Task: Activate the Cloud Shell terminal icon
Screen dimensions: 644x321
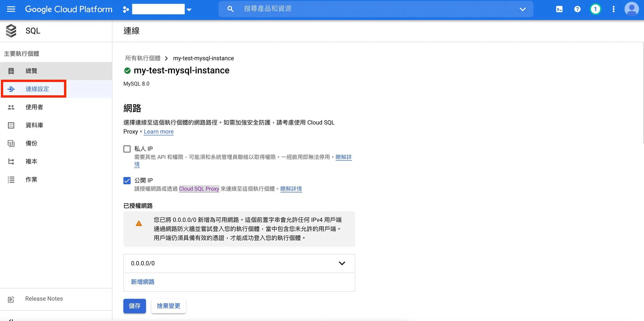Action: pos(559,9)
